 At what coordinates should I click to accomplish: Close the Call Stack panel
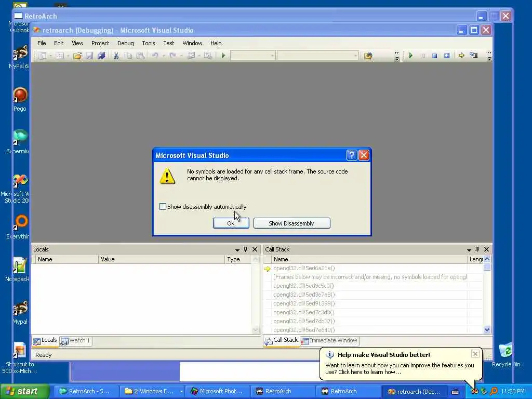click(x=486, y=249)
